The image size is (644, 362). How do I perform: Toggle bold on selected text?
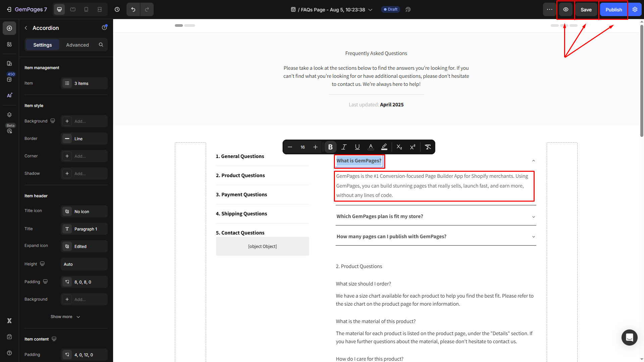[330, 147]
